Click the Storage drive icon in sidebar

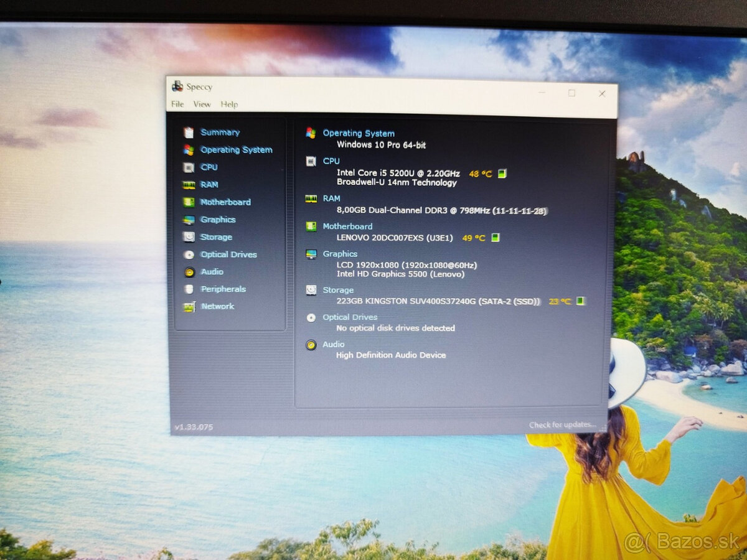click(189, 237)
